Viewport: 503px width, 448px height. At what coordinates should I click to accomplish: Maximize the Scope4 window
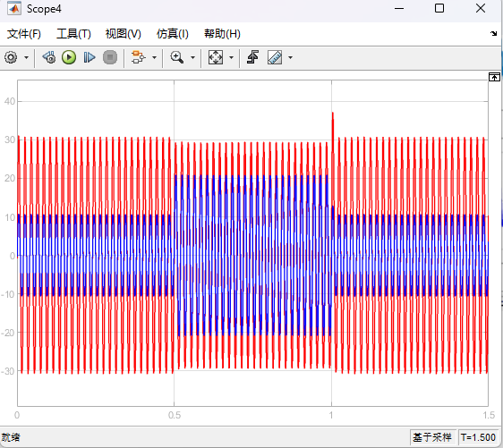coord(439,9)
